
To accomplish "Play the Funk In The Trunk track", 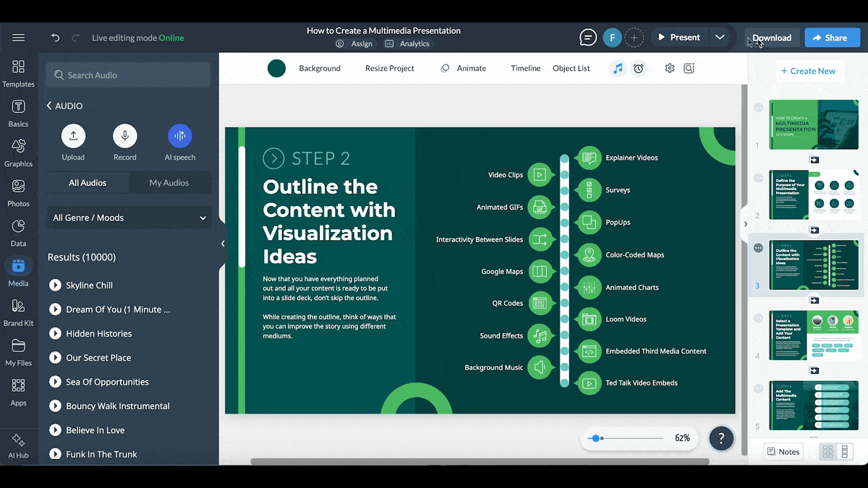I will click(55, 454).
